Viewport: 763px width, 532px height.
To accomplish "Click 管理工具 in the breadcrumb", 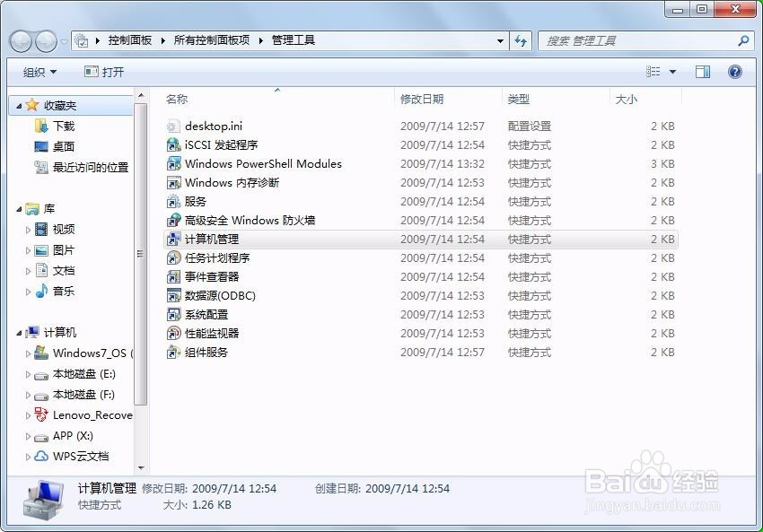I will pyautogui.click(x=294, y=40).
